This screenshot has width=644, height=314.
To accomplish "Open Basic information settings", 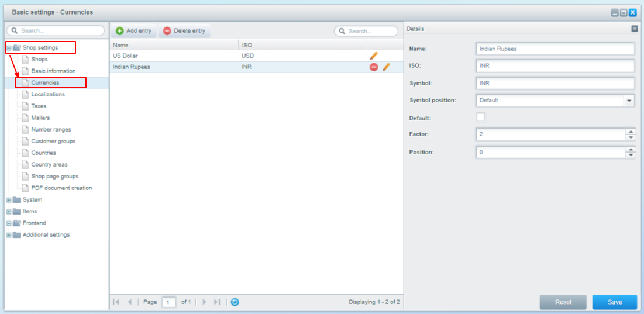I will pyautogui.click(x=53, y=71).
